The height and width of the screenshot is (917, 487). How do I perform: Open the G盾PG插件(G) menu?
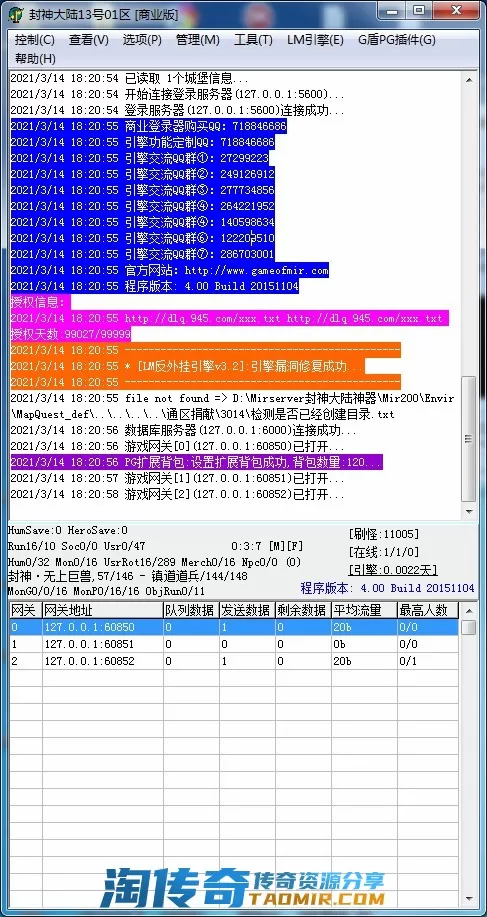(397, 40)
